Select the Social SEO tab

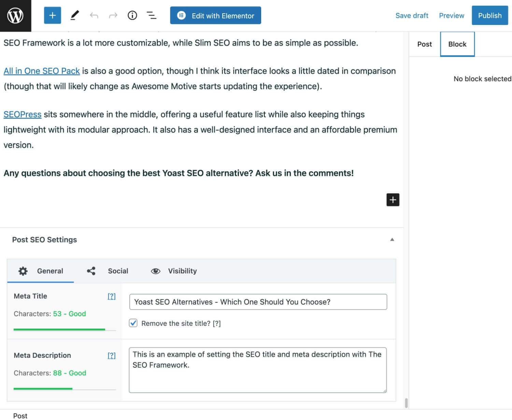click(107, 271)
